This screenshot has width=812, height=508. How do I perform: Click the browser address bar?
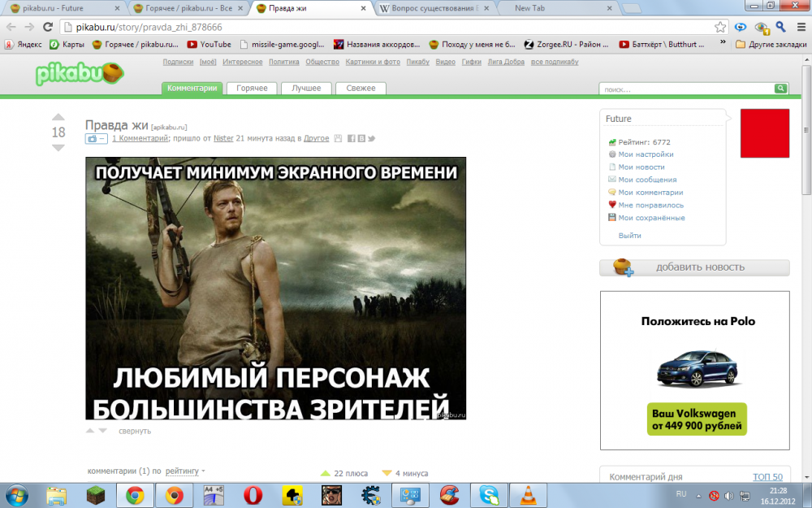click(x=394, y=27)
